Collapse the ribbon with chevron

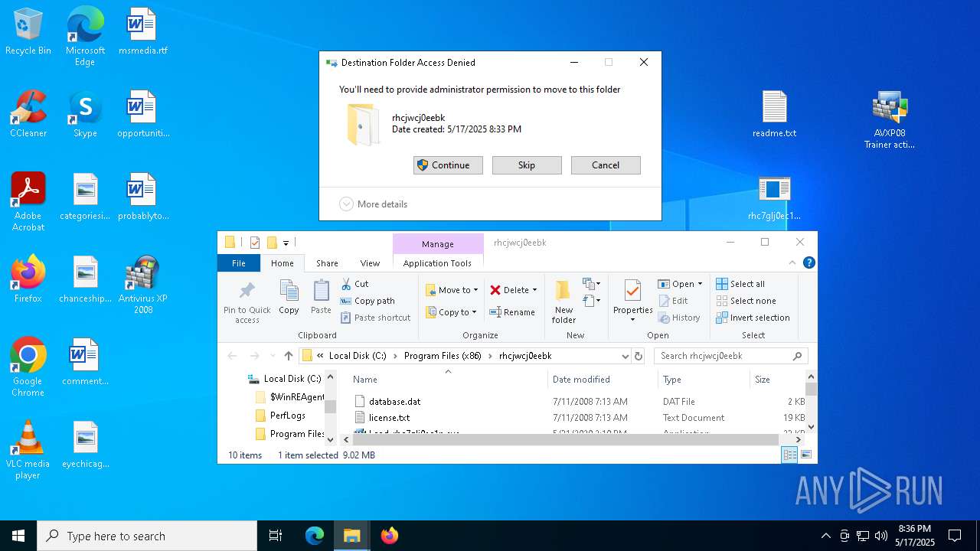coord(792,262)
